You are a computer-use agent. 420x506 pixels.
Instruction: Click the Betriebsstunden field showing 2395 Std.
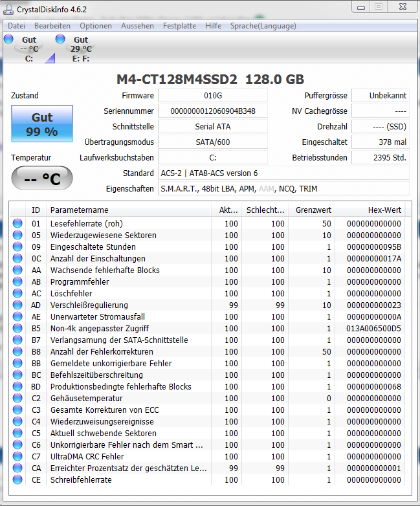pyautogui.click(x=381, y=157)
